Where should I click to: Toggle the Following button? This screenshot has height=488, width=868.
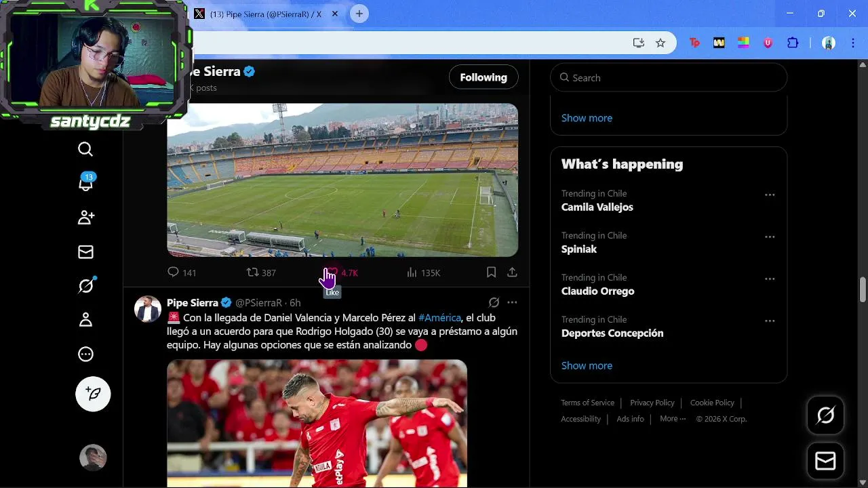(484, 77)
